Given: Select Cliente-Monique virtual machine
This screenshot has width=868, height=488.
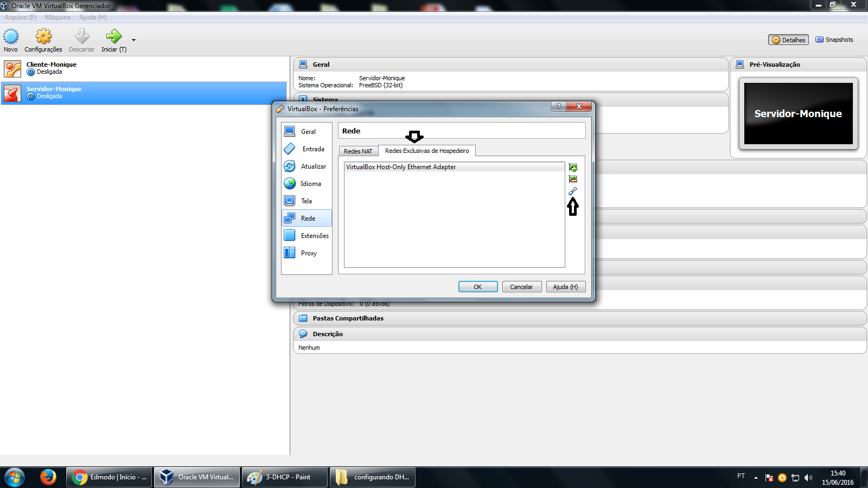Looking at the screenshot, I should [144, 68].
